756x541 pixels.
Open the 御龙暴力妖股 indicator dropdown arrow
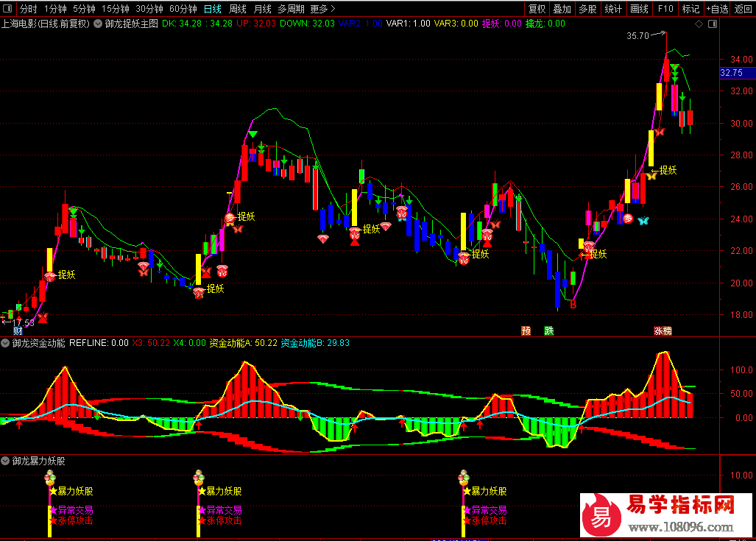click(x=5, y=461)
